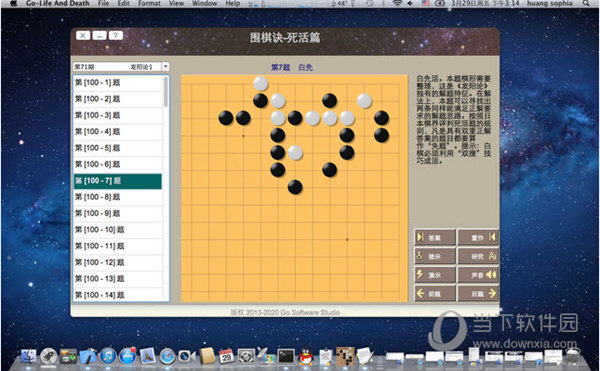The width and height of the screenshot is (600, 371).
Task: Toggle the 声音 sound speaker button
Action: (x=478, y=275)
